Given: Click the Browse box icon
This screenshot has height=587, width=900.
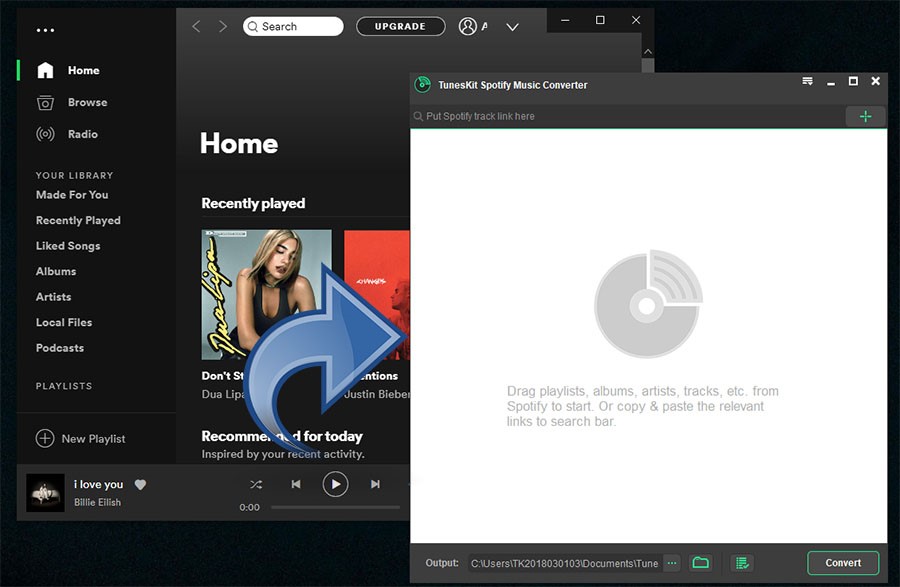Looking at the screenshot, I should [x=45, y=103].
